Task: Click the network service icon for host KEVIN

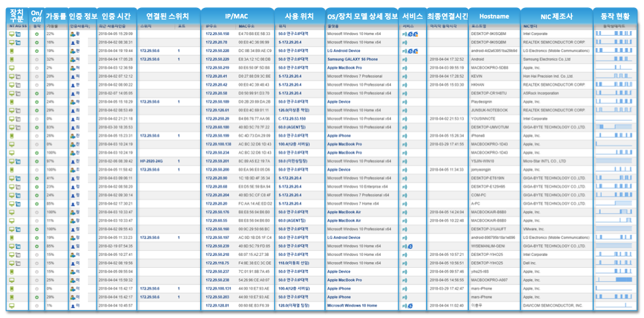Action: click(x=404, y=77)
